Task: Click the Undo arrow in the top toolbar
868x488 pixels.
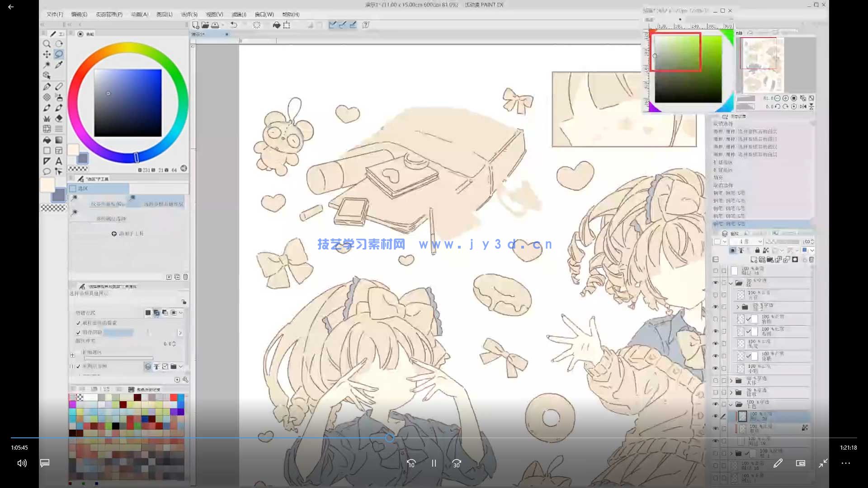Action: pyautogui.click(x=234, y=25)
